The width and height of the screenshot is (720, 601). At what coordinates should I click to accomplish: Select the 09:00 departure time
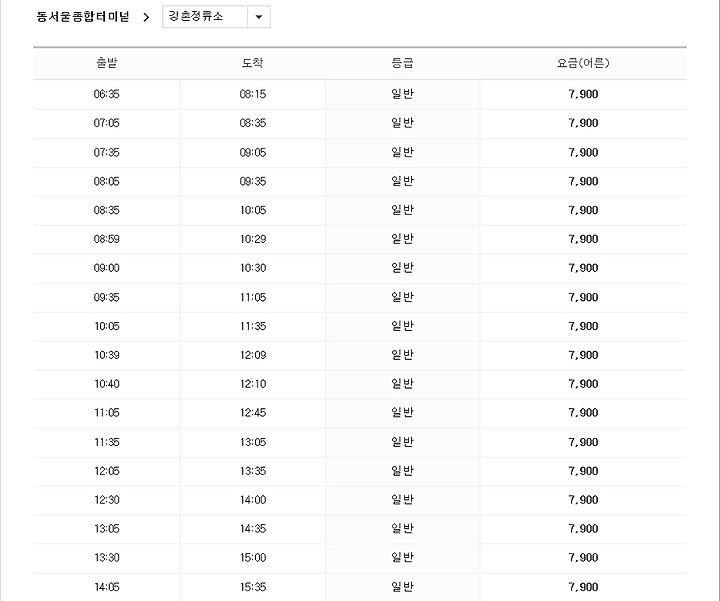click(x=107, y=268)
